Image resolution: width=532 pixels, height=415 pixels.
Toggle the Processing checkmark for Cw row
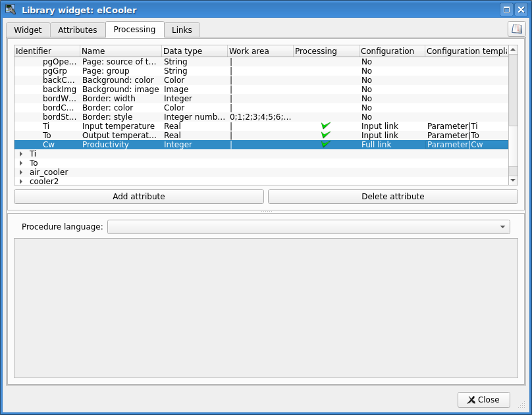[x=325, y=145]
